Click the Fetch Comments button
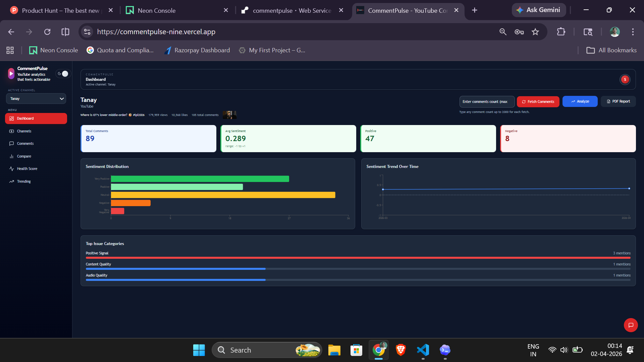The image size is (644, 362). [538, 102]
